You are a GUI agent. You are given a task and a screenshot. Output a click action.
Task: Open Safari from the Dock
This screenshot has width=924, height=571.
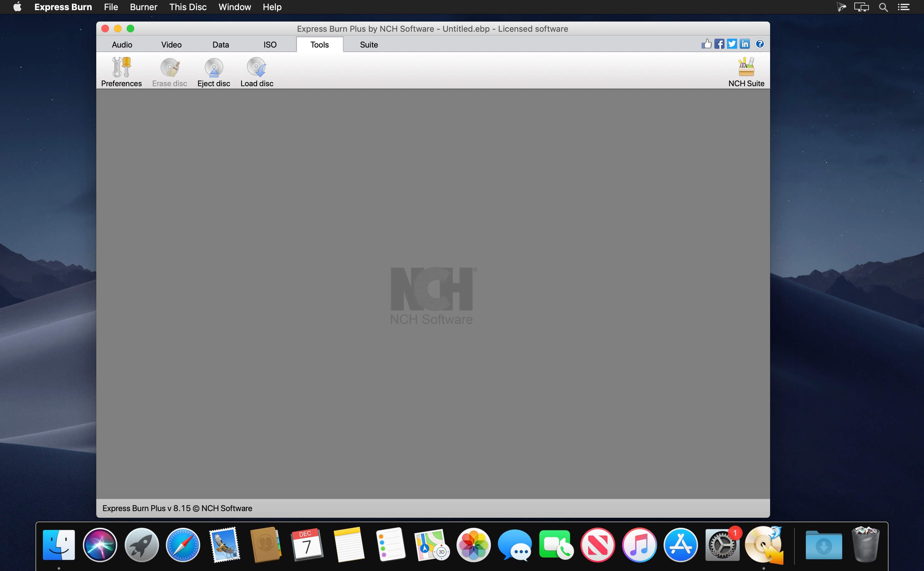[183, 545]
